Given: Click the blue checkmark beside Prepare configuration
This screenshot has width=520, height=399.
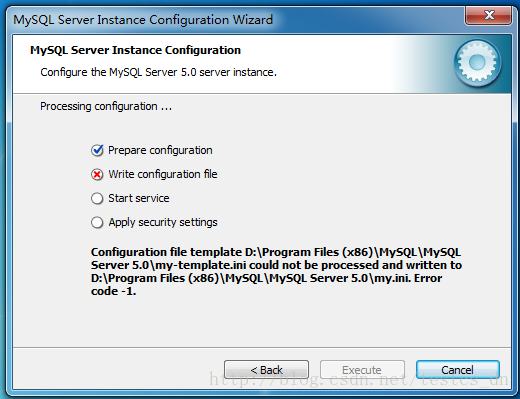Looking at the screenshot, I should tap(97, 150).
